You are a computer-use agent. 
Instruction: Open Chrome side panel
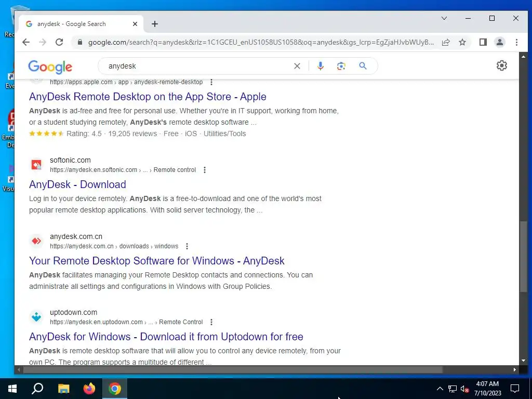(x=483, y=42)
